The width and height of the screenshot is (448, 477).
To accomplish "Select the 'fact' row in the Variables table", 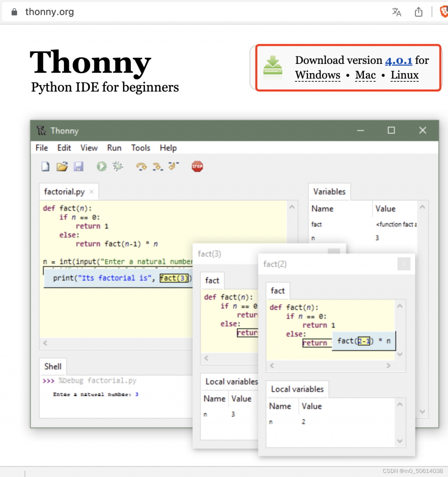I will click(x=364, y=224).
